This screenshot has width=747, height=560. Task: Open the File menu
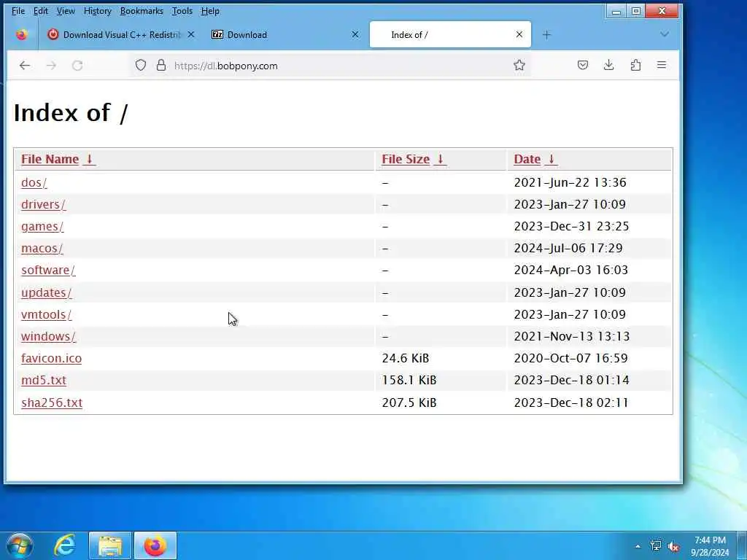pyautogui.click(x=18, y=11)
